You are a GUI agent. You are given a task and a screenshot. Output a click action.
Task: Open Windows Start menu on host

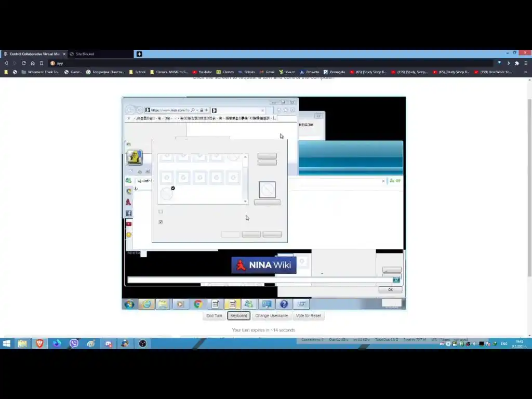pyautogui.click(x=6, y=343)
